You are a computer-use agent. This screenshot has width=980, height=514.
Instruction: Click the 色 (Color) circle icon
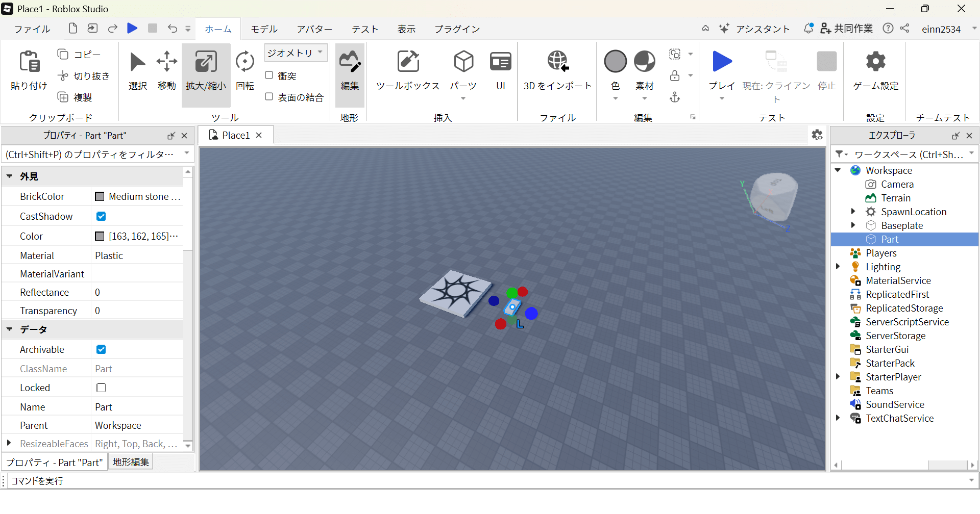coord(615,61)
